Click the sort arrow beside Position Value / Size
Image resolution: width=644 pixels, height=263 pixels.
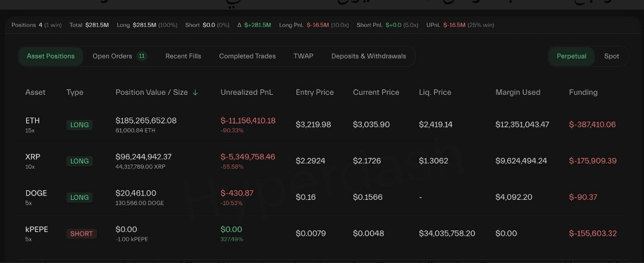click(196, 92)
